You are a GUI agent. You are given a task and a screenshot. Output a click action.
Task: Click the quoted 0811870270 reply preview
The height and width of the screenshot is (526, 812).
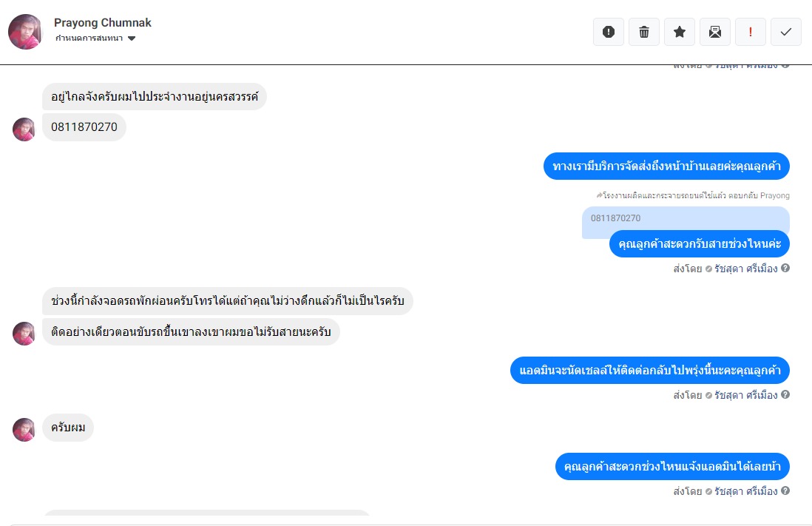[x=685, y=219]
